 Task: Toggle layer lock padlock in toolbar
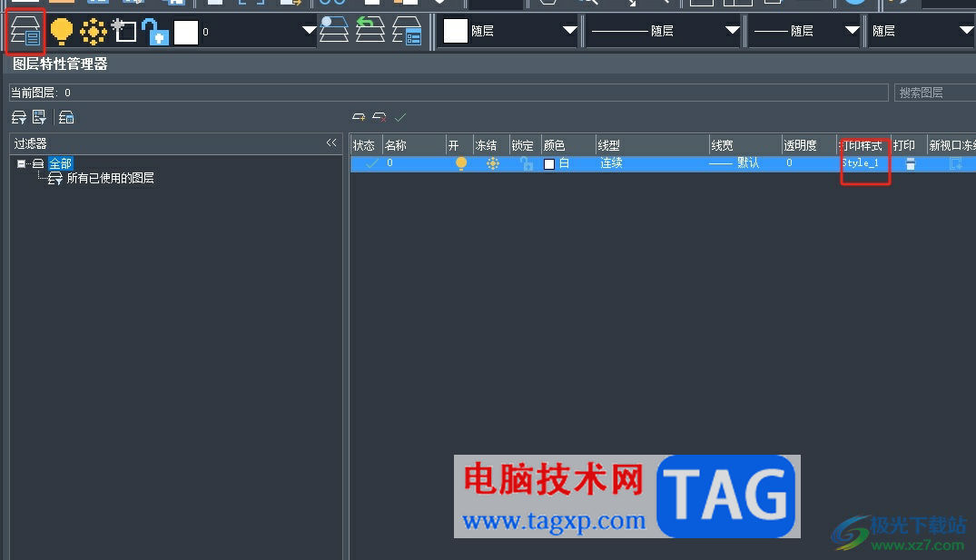(155, 32)
